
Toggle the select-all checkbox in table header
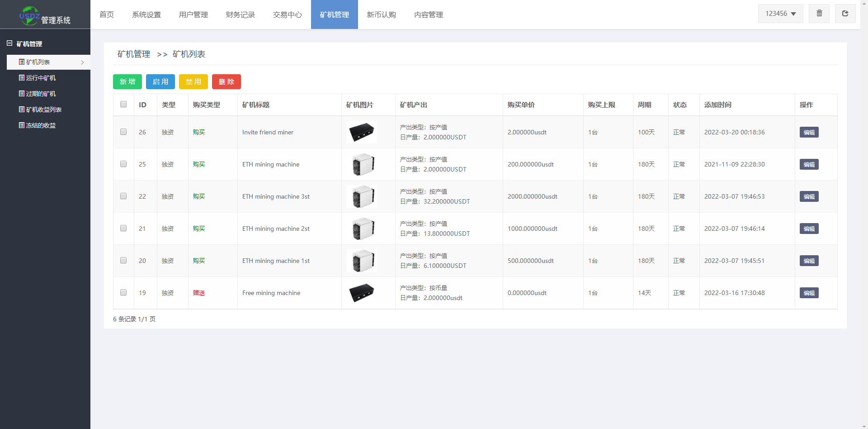[x=123, y=105]
